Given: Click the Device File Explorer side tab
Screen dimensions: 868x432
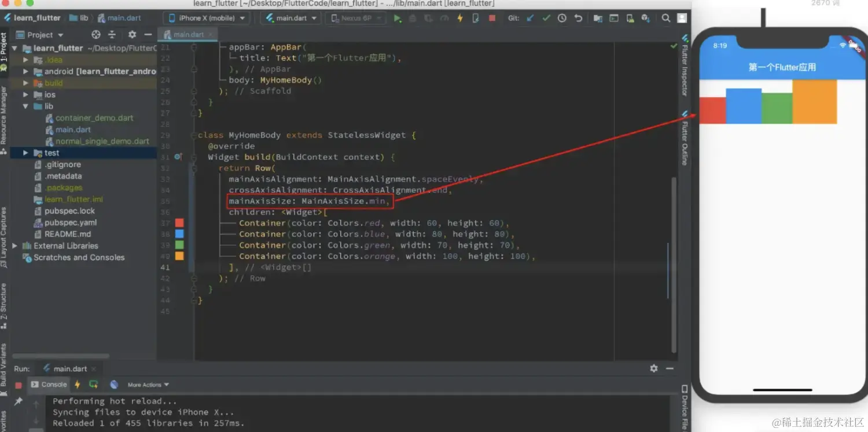Looking at the screenshot, I should pos(685,408).
